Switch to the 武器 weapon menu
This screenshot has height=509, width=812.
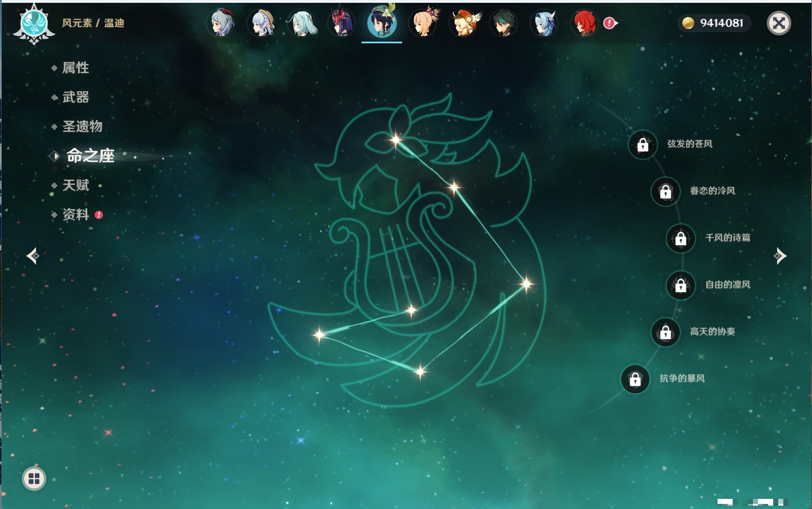click(x=75, y=97)
